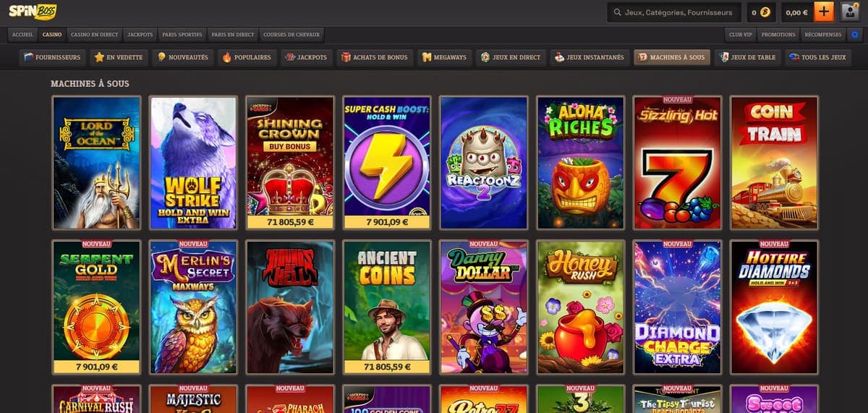Open Club VIP page
This screenshot has width=868, height=413.
pos(740,34)
